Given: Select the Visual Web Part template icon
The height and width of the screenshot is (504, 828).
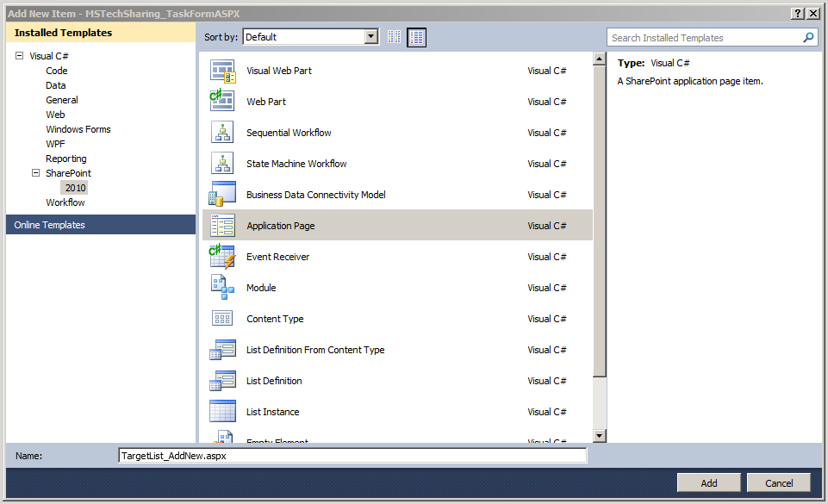Looking at the screenshot, I should point(222,70).
